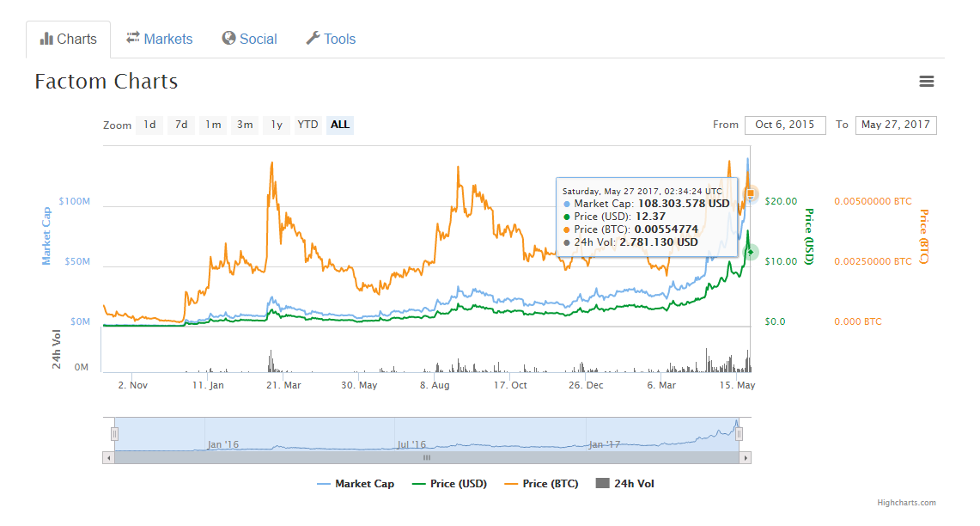The width and height of the screenshot is (980, 526).
Task: Toggle Price (BTC) series in legend
Action: 541,484
